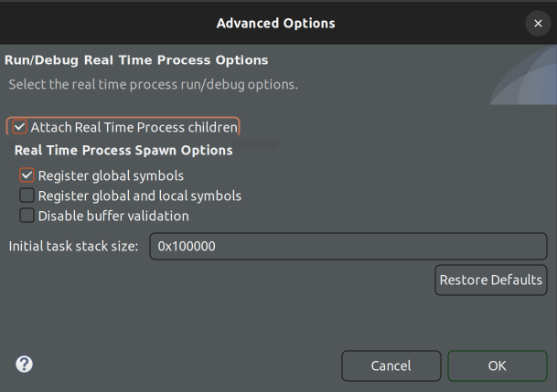Click the Initial task stack size field
The width and height of the screenshot is (557, 392).
pos(348,247)
